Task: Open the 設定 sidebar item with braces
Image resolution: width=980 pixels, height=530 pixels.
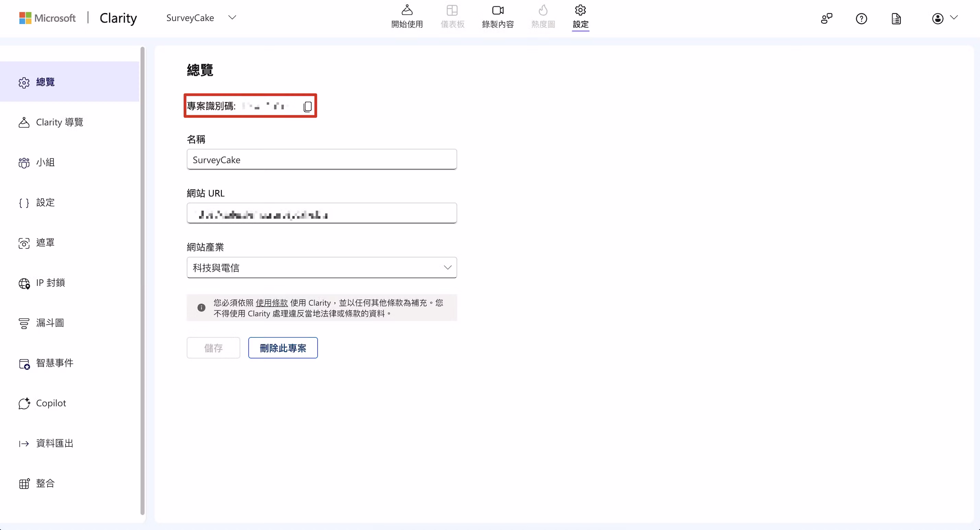Action: tap(70, 202)
